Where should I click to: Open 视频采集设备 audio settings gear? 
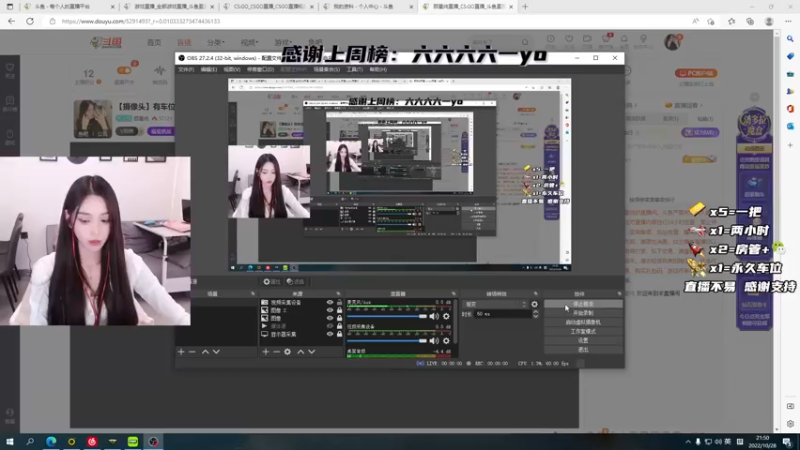[446, 341]
